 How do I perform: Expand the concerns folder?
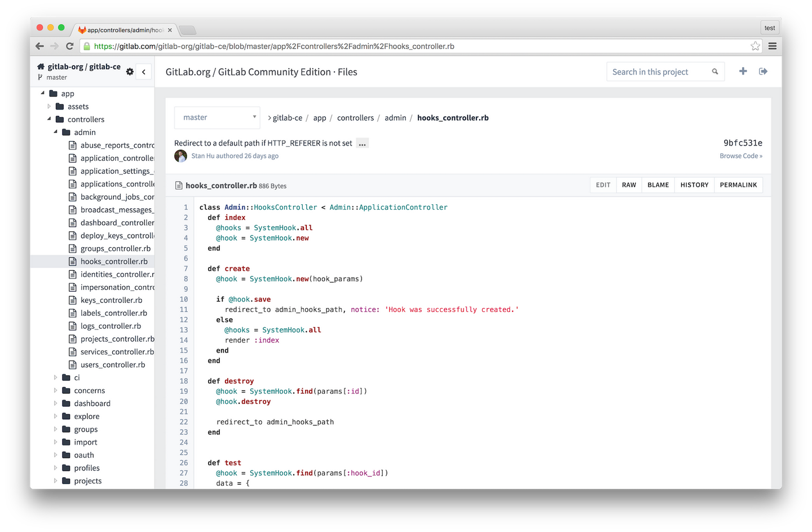click(x=55, y=390)
